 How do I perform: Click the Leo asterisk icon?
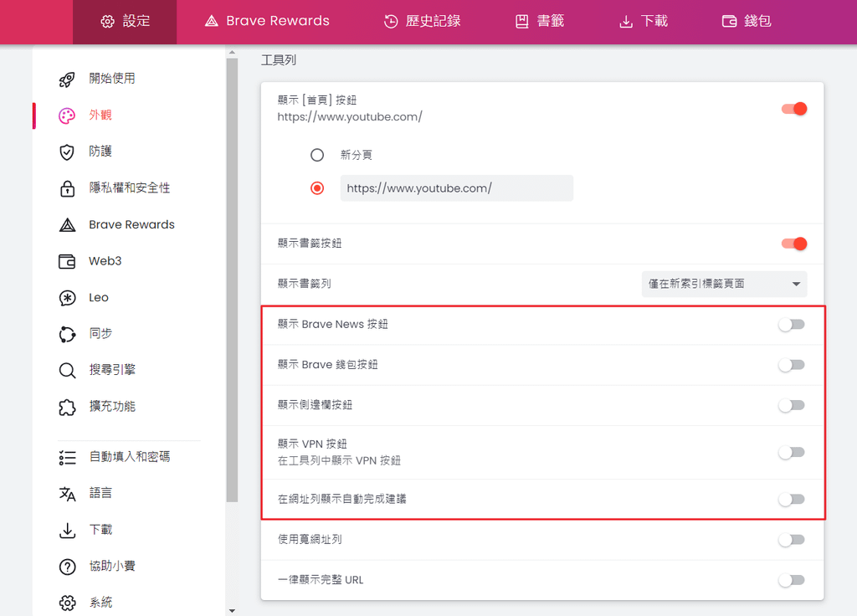point(67,298)
